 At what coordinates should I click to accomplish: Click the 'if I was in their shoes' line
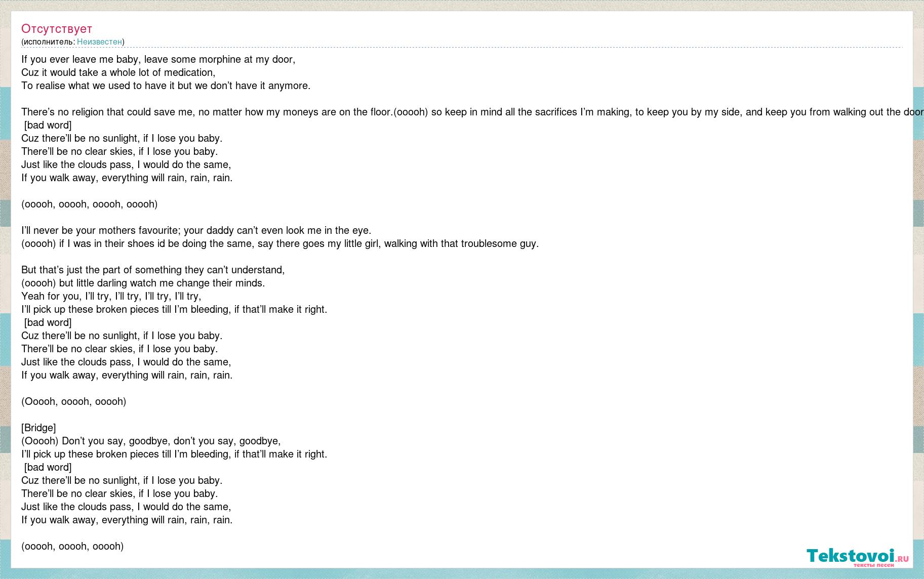point(280,243)
